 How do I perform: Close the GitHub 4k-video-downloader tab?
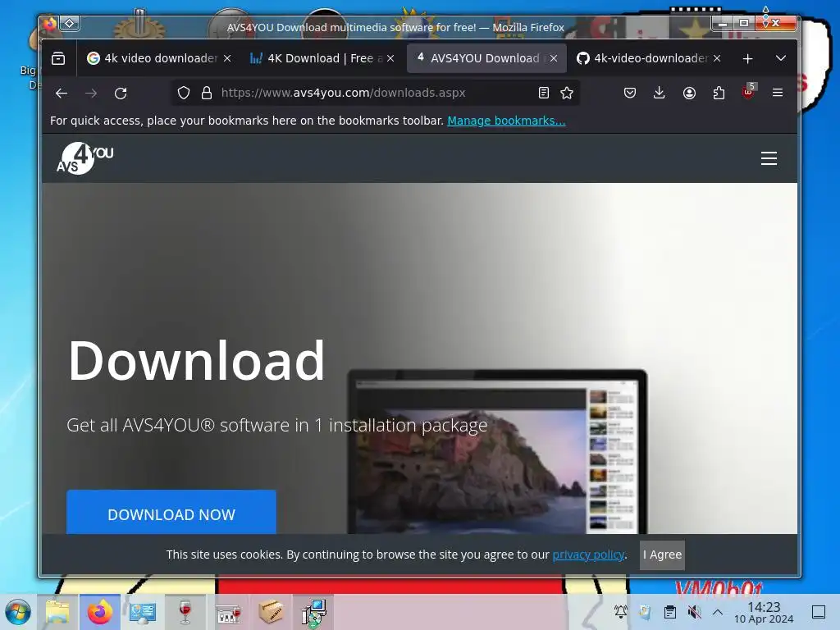(717, 58)
